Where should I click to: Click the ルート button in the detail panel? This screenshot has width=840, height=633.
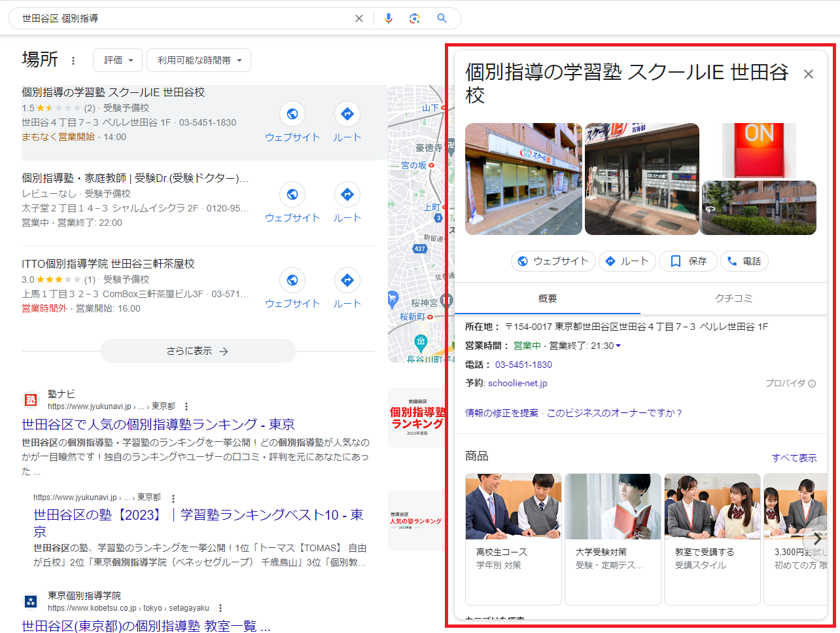tap(627, 261)
